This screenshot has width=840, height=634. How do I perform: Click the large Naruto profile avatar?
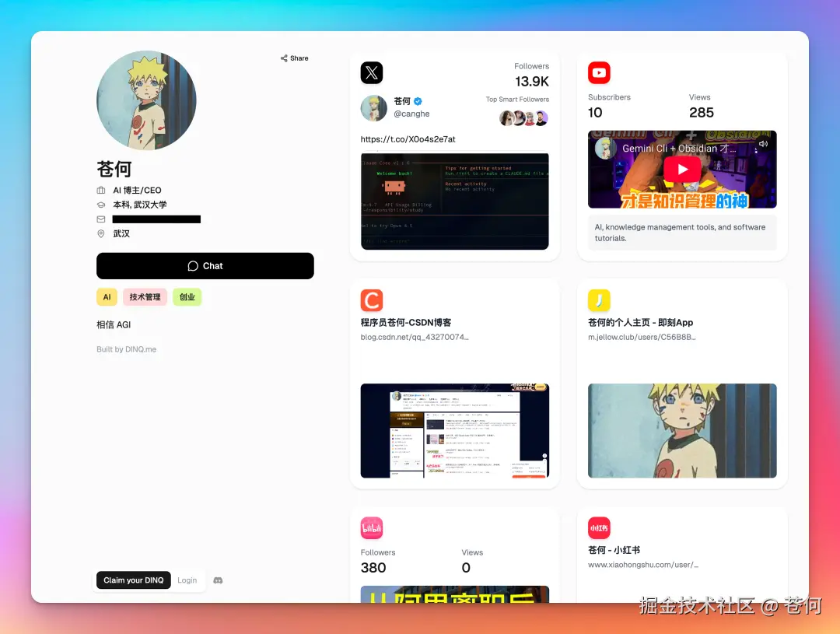click(146, 100)
